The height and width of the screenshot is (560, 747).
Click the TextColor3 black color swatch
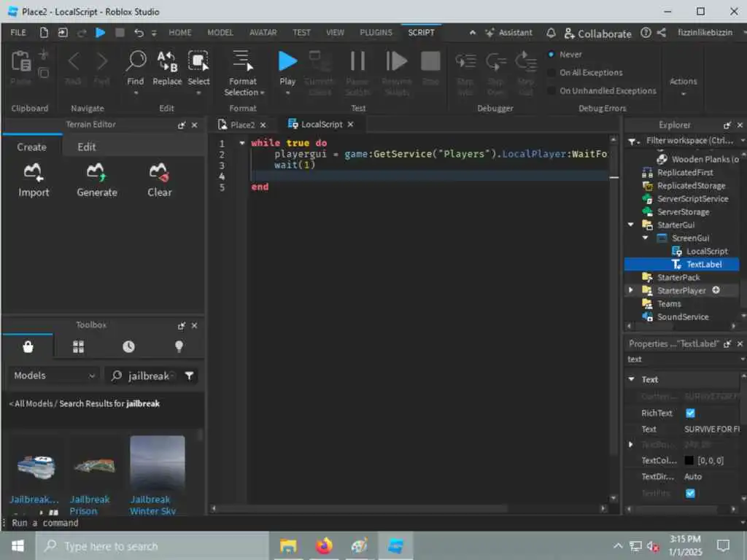[689, 461]
